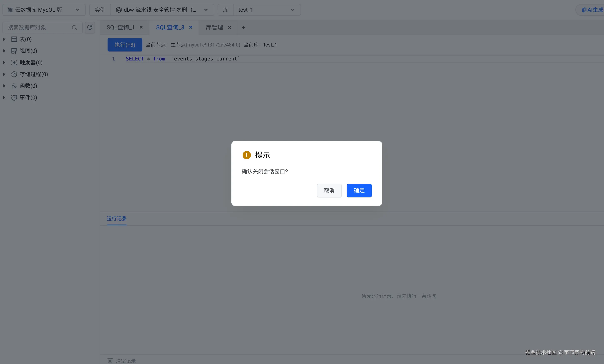Expand the 表(0) tree node
Image resolution: width=604 pixels, height=364 pixels.
click(4, 39)
